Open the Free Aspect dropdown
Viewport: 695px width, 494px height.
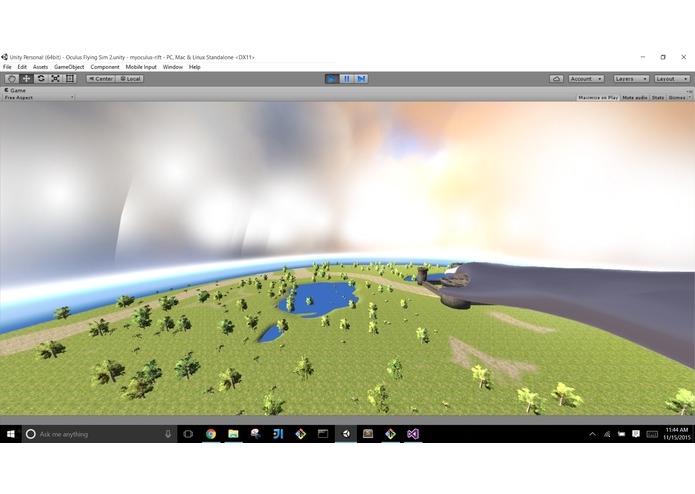(x=38, y=97)
